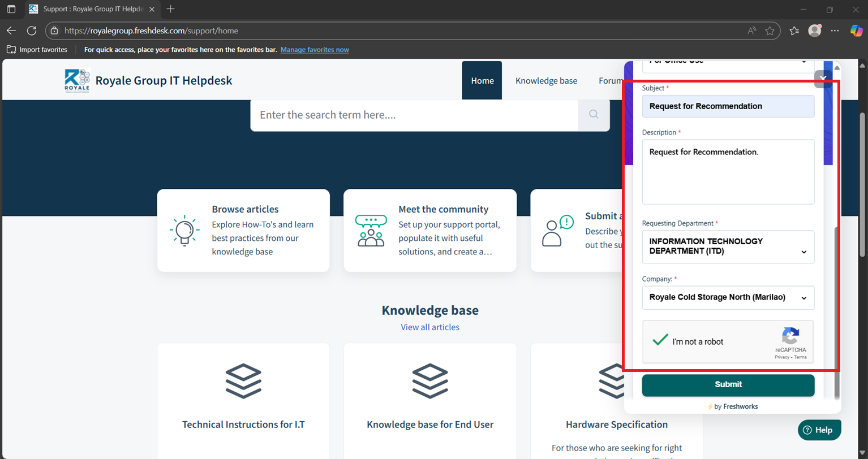The height and width of the screenshot is (459, 868).
Task: Open Manage favorites now link
Action: pyautogui.click(x=315, y=50)
